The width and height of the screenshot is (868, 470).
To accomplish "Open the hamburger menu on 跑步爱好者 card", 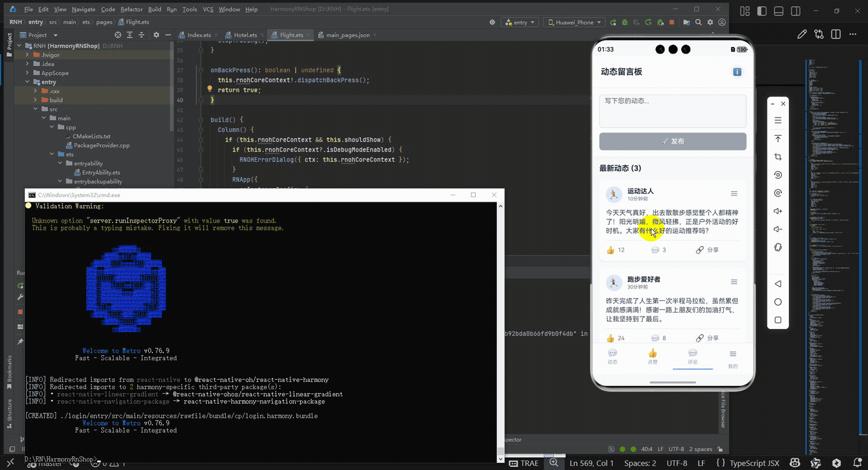I will pyautogui.click(x=734, y=282).
